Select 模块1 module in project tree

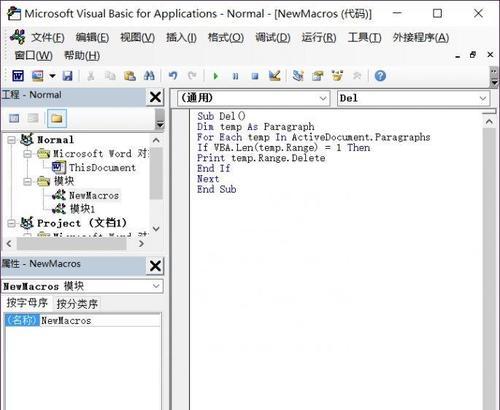82,209
